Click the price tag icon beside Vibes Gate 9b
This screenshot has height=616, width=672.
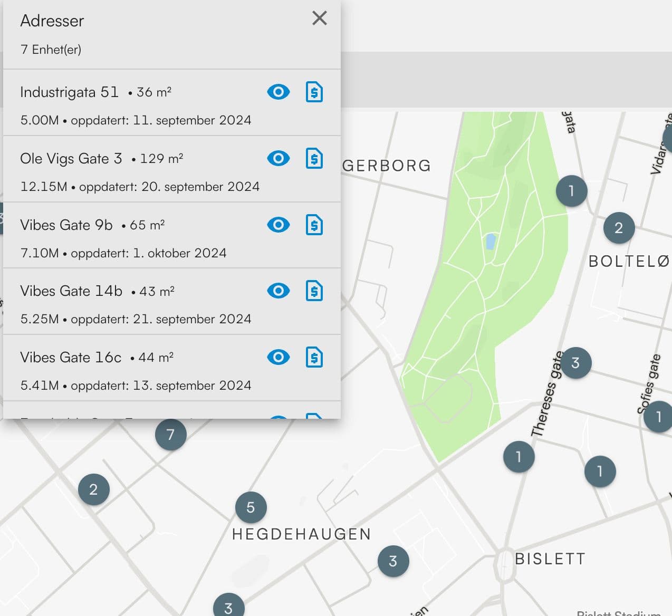314,225
